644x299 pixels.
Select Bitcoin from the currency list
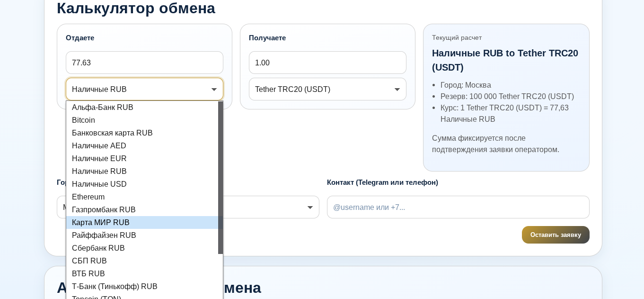click(83, 120)
